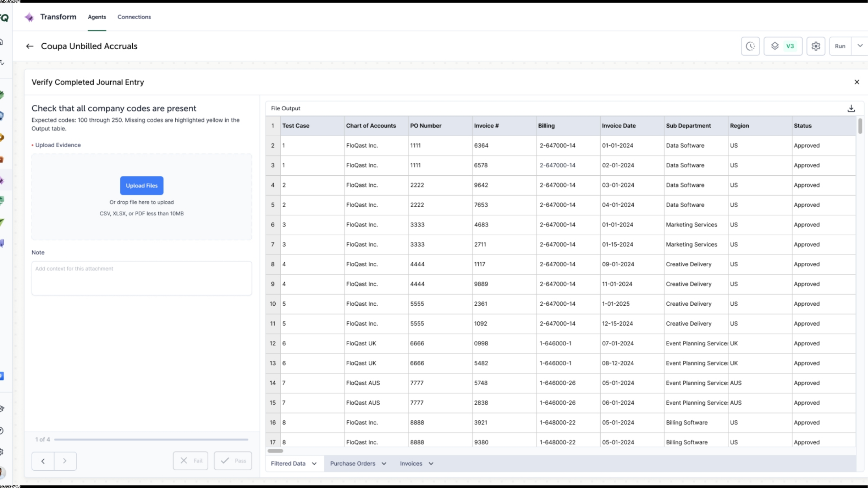
Task: Click into the Note text field
Action: 142,278
